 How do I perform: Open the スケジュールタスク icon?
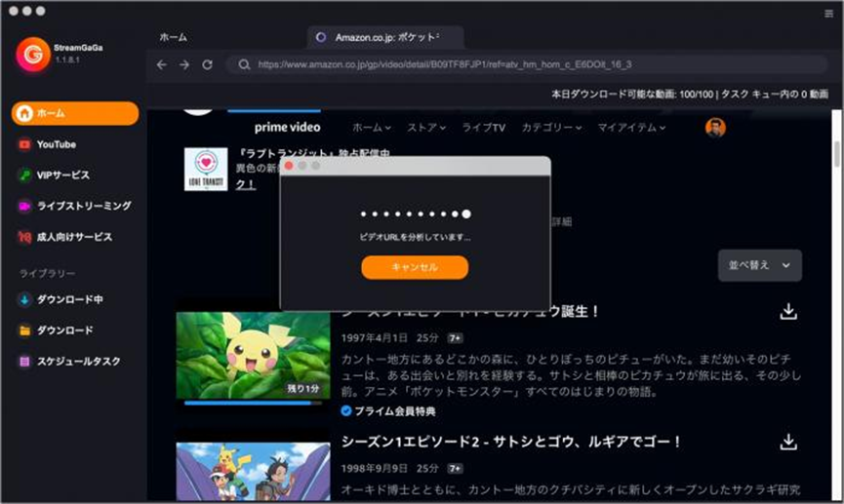coord(24,361)
